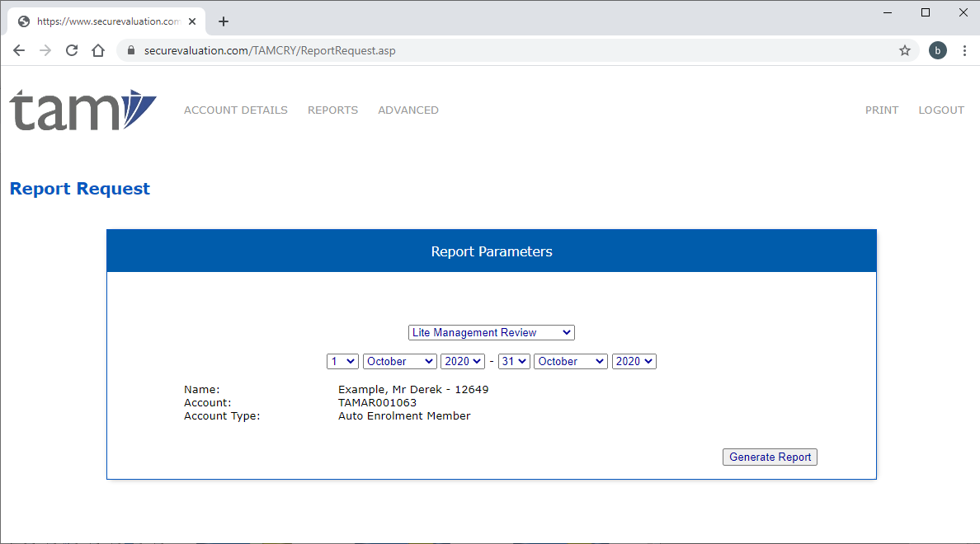
Task: Click the Generate Report button
Action: 770,457
